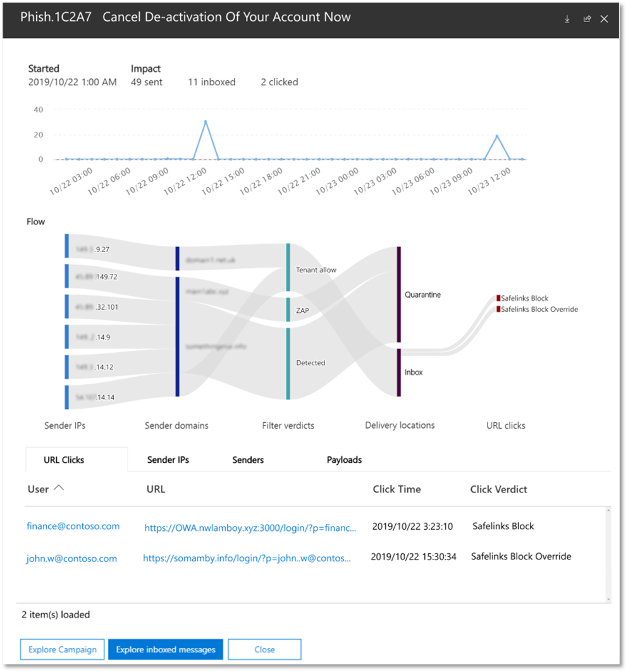Select sender IP ending .32.101
628x672 pixels.
click(67, 307)
